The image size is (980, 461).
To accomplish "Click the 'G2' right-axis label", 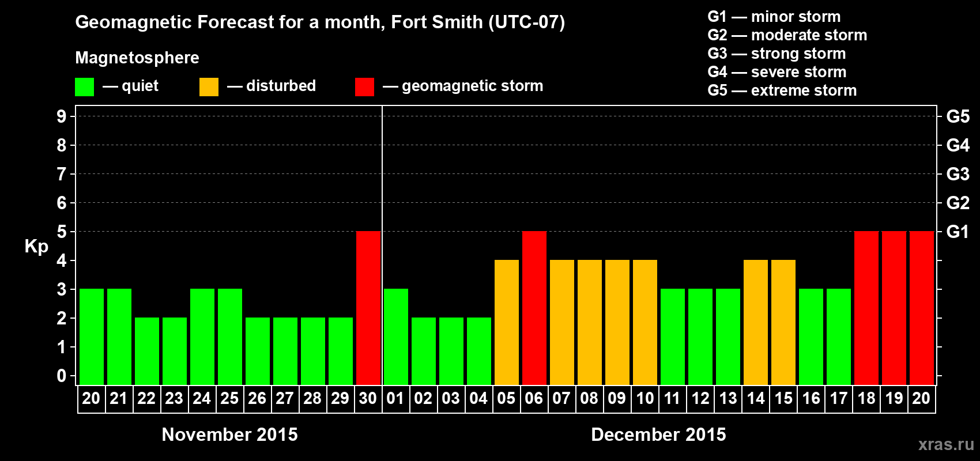I will point(958,203).
